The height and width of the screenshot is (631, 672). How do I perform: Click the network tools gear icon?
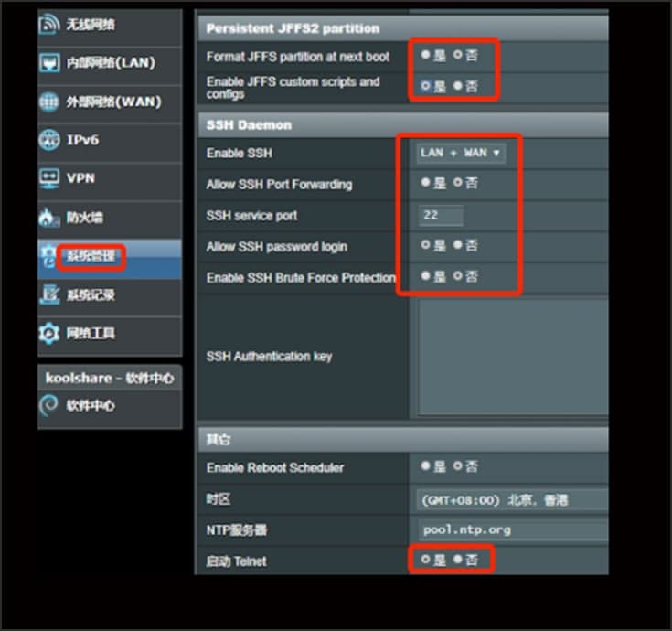(48, 333)
